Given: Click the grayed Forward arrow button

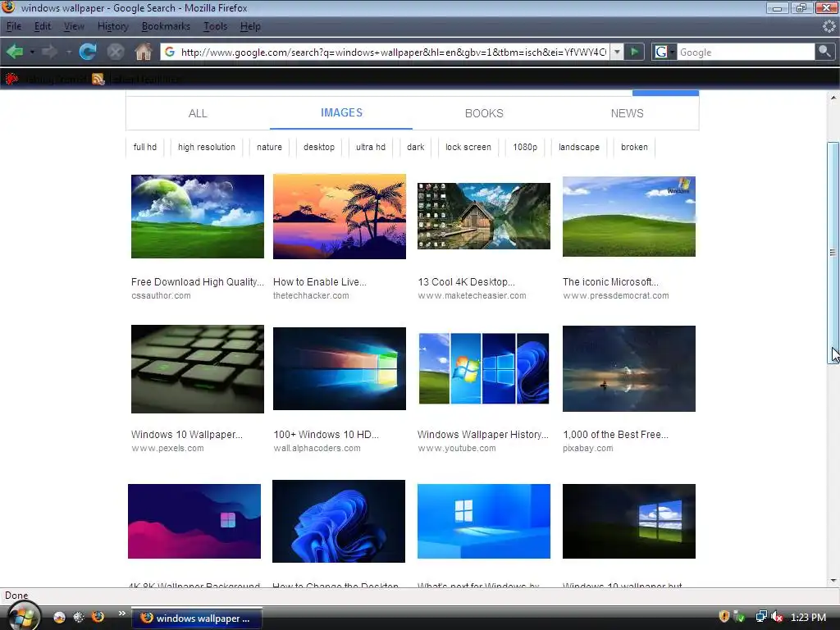Looking at the screenshot, I should point(50,52).
